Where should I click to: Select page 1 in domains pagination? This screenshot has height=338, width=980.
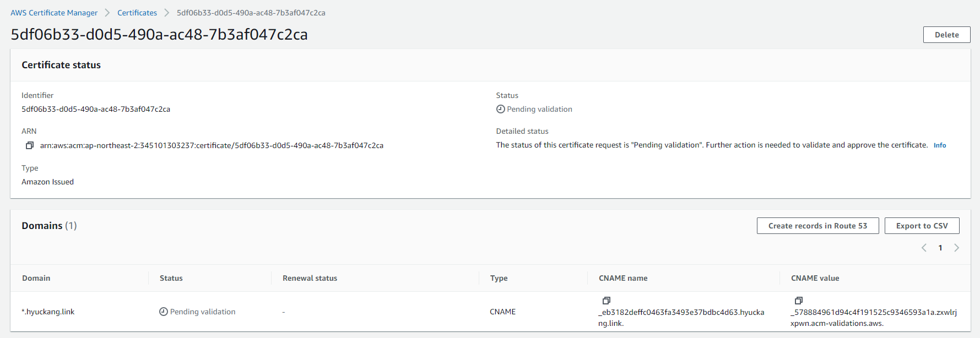point(940,248)
